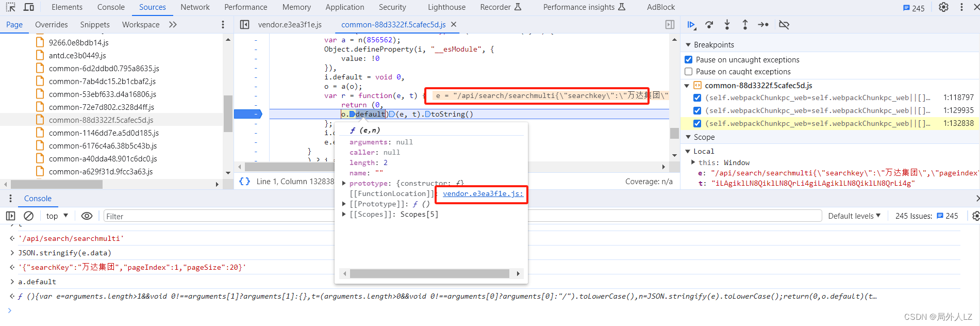
Task: Expand [[Prototype]] entry in popup
Action: click(x=344, y=204)
